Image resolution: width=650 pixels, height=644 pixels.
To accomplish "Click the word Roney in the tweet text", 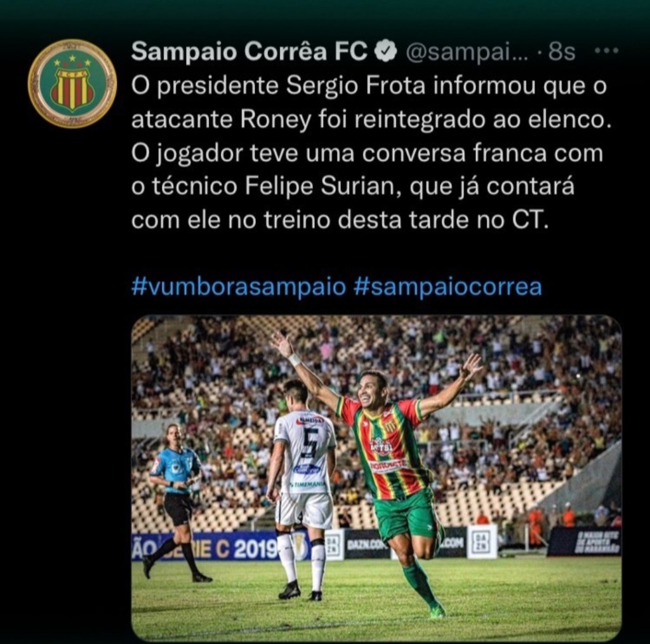I will [275, 120].
